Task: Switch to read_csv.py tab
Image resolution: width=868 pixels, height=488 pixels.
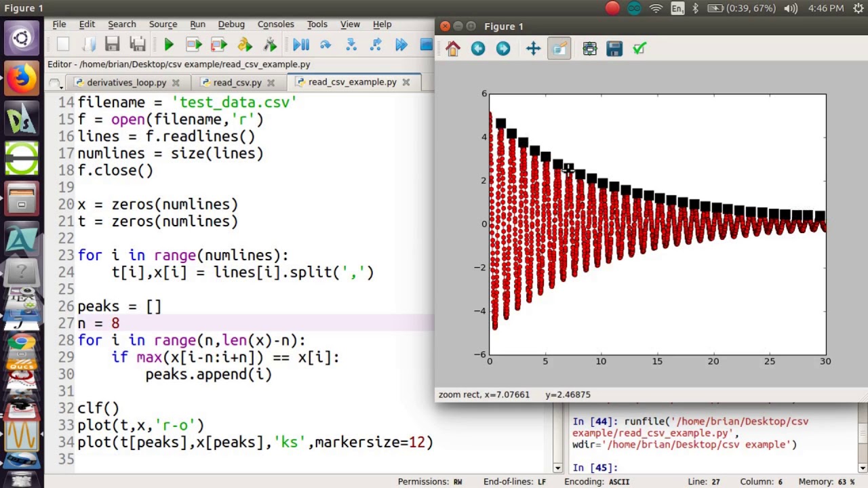Action: click(x=237, y=82)
